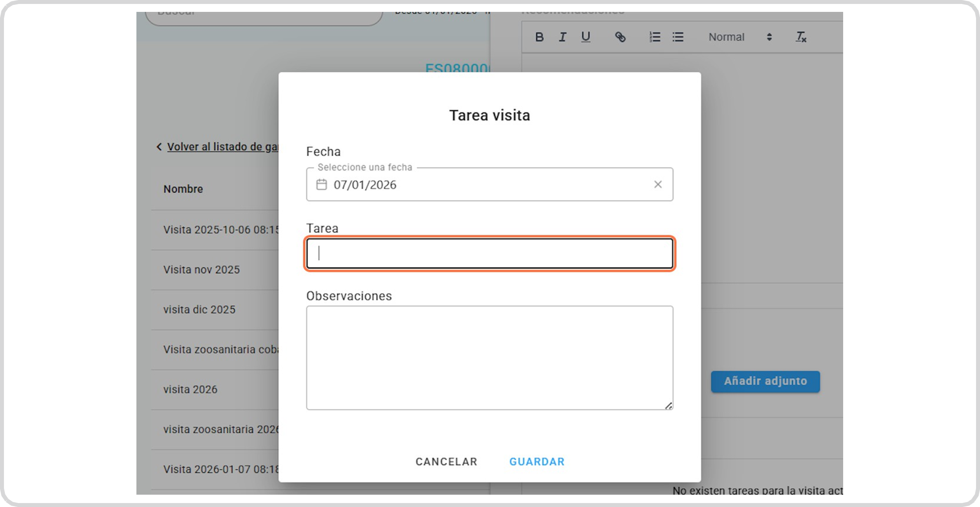980x507 pixels.
Task: Toggle bold formatting in editor toolbar
Action: pos(539,37)
